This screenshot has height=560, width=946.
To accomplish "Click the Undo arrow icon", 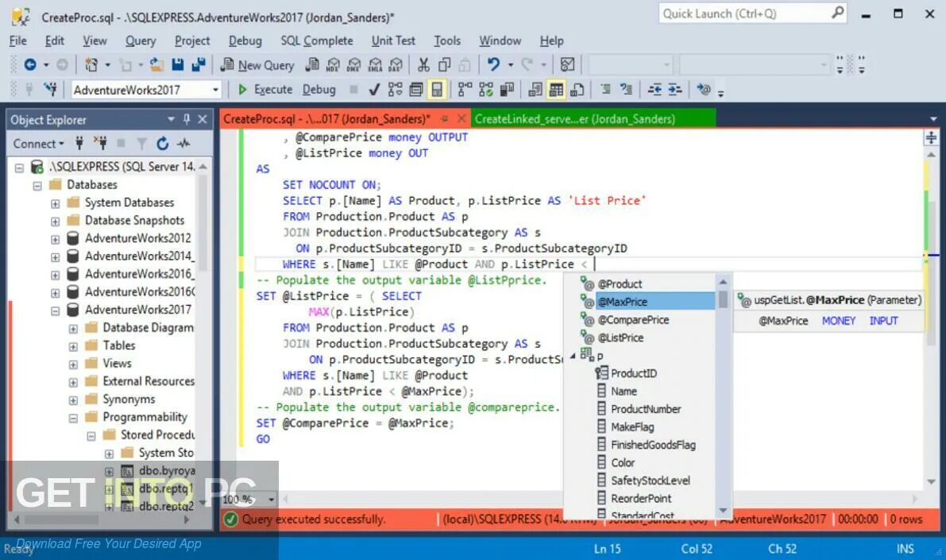I will pos(493,64).
